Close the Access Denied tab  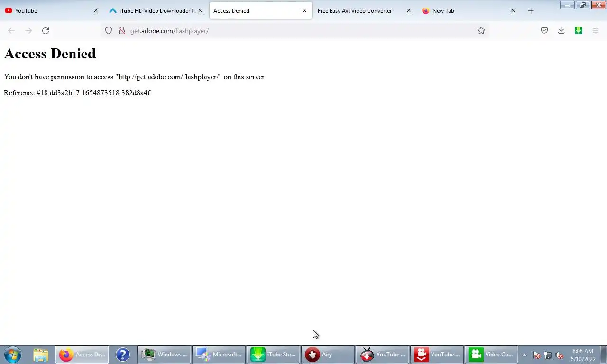[304, 10]
